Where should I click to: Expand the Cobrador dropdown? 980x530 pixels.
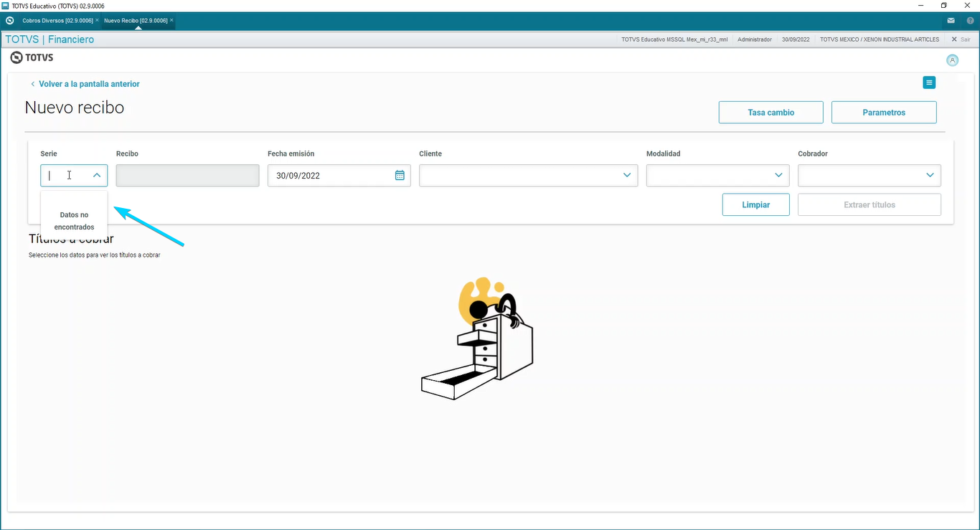coord(930,175)
